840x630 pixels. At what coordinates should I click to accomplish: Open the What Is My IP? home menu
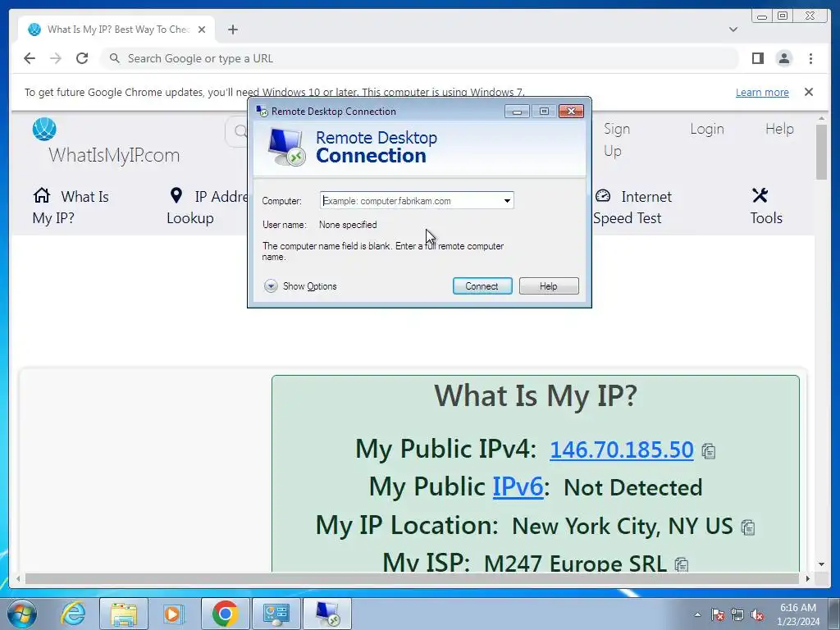pyautogui.click(x=71, y=207)
